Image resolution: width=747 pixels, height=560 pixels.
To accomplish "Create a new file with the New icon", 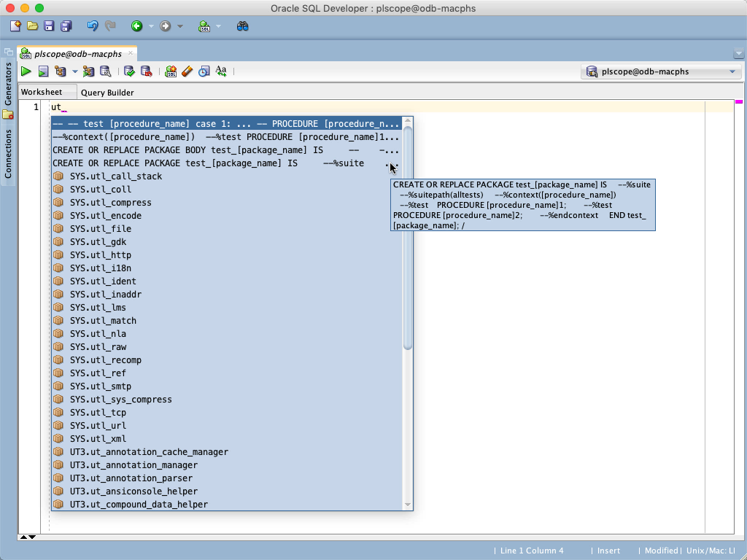I will tap(15, 26).
